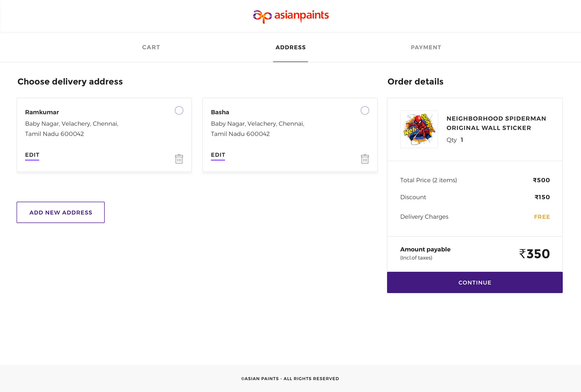The image size is (581, 392).
Task: Delete Basha's address with trash icon
Action: tap(365, 159)
